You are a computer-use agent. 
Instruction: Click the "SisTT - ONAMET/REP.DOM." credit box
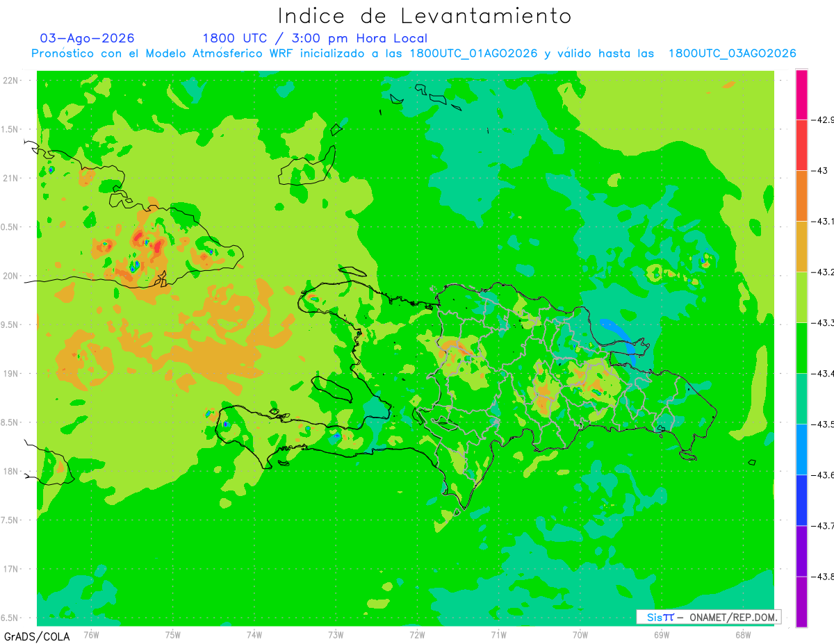(708, 617)
